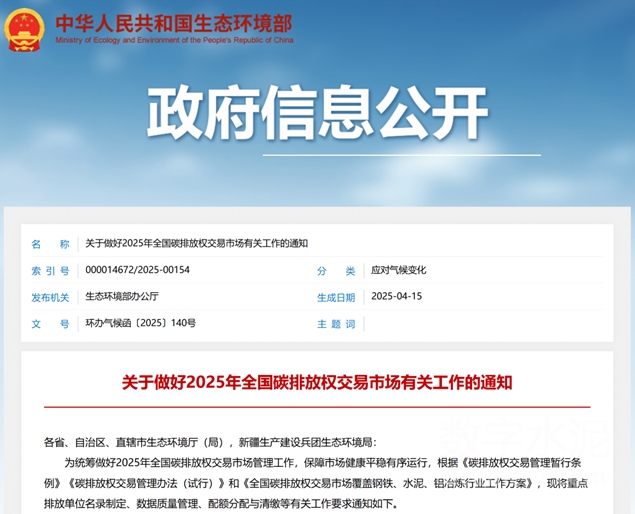
Task: Click the 主题词 field label
Action: tap(335, 324)
